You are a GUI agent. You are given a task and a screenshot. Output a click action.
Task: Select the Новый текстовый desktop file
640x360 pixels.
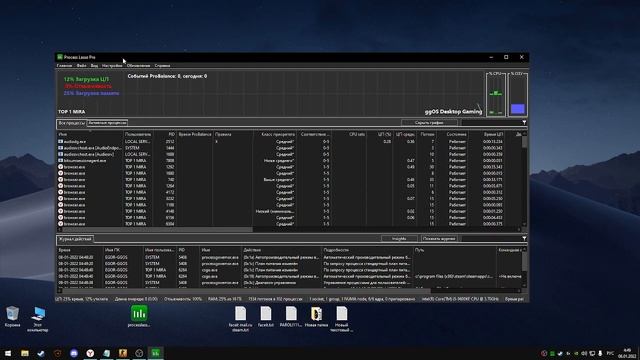click(342, 319)
